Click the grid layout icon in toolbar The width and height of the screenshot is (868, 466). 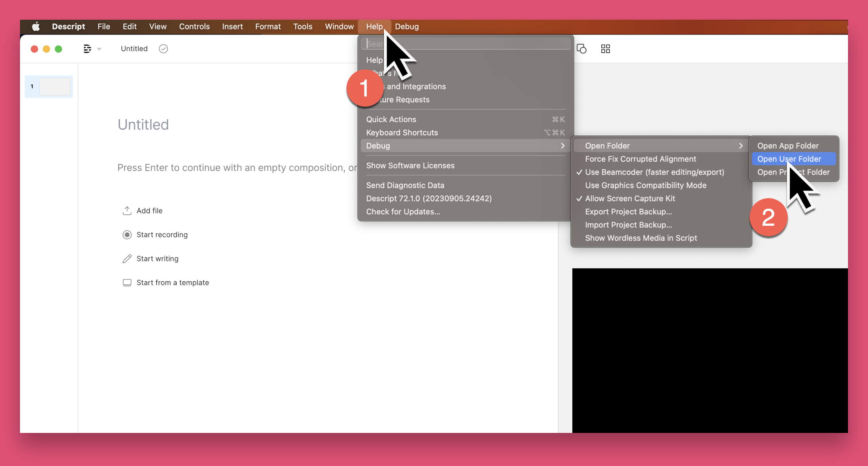coord(605,49)
